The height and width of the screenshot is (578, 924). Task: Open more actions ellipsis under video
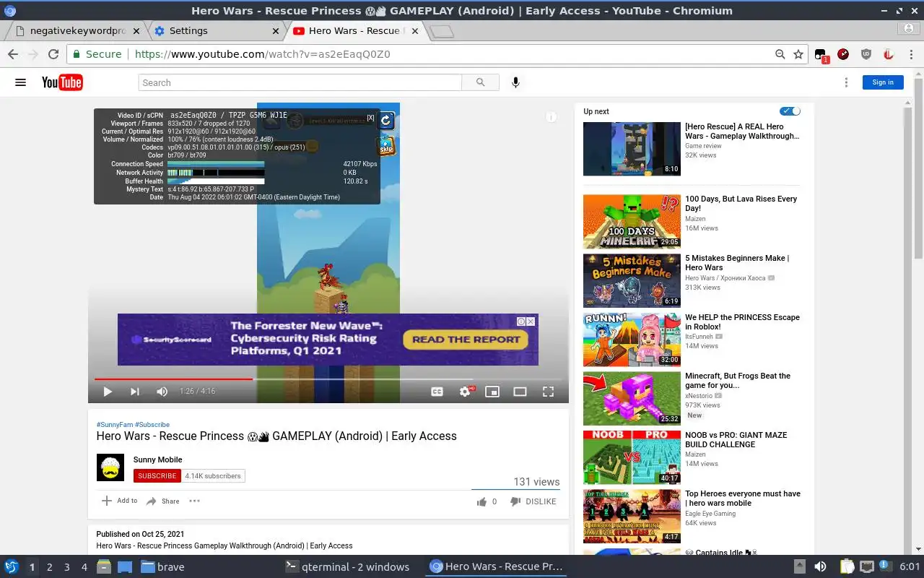[x=194, y=501]
